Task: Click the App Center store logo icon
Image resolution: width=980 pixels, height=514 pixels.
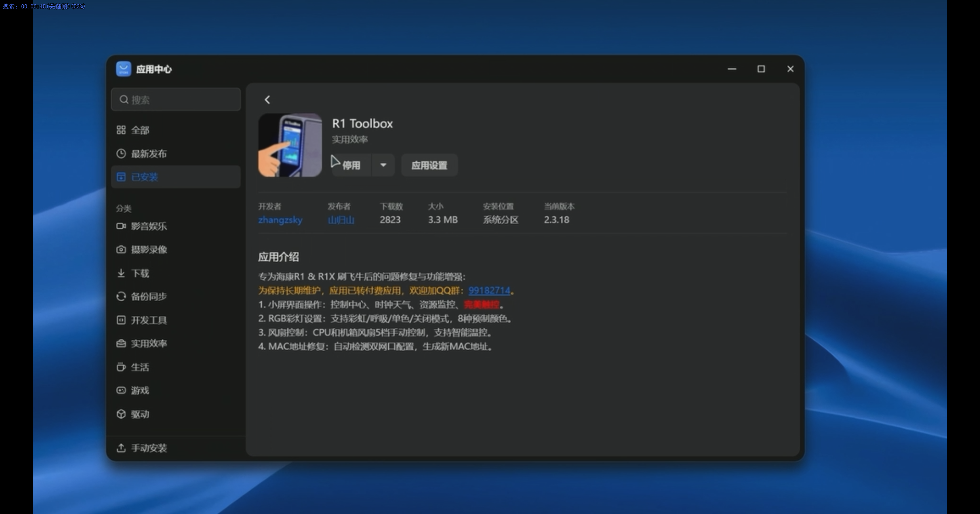Action: pyautogui.click(x=124, y=69)
